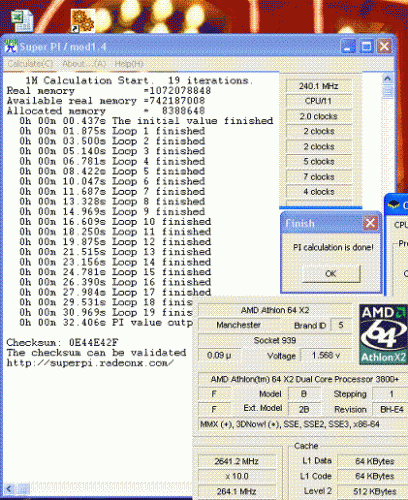Screen dimensions: 408x500
Task: Click the 1.568 v voltage value
Action: (326, 355)
